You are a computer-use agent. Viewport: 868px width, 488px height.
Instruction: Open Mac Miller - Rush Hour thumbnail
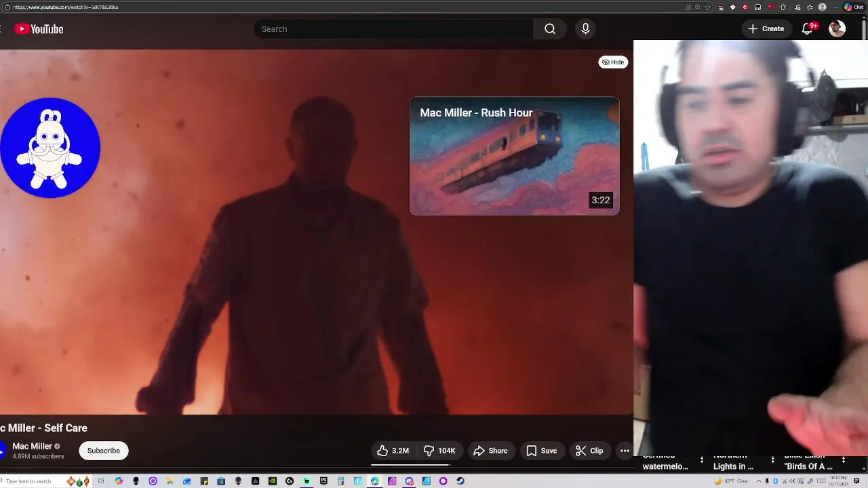(x=515, y=156)
